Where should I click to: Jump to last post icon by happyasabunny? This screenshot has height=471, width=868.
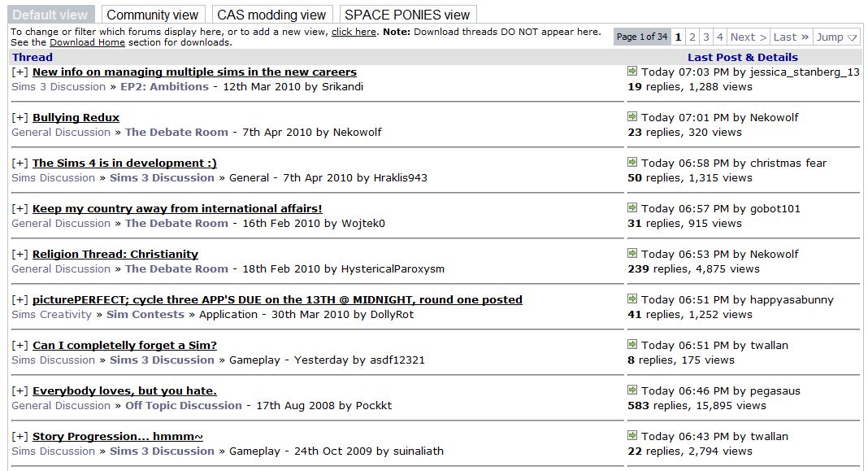coord(632,299)
